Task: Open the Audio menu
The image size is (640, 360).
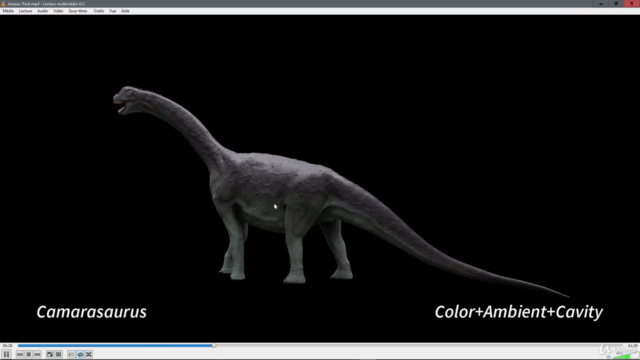Action: pyautogui.click(x=42, y=11)
